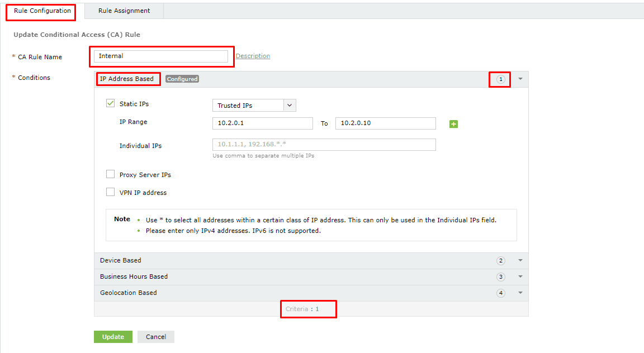Enable the Static IPs checkbox
This screenshot has width=644, height=353.
point(110,103)
